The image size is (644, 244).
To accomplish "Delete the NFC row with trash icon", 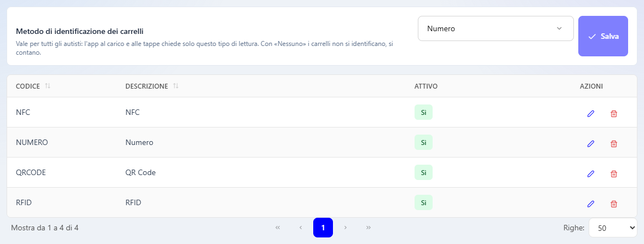I will [x=613, y=114].
